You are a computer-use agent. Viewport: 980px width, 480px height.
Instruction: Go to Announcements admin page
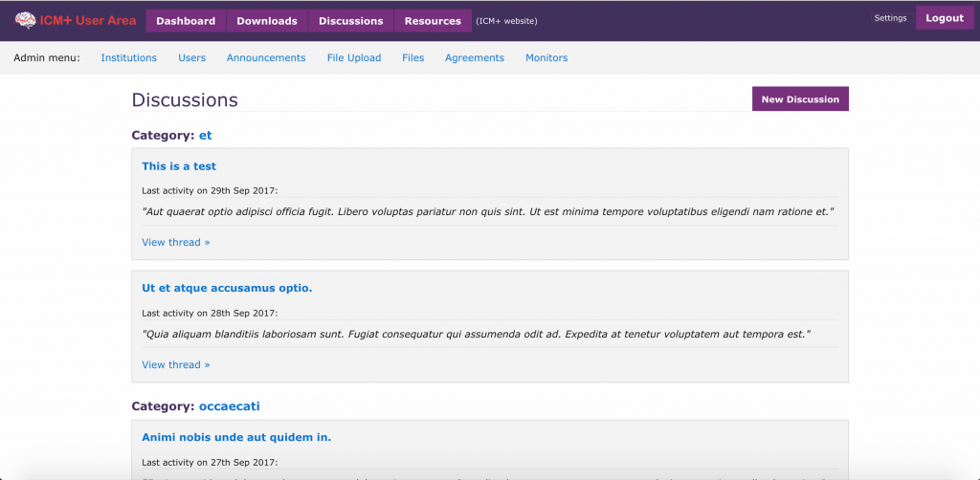tap(266, 58)
